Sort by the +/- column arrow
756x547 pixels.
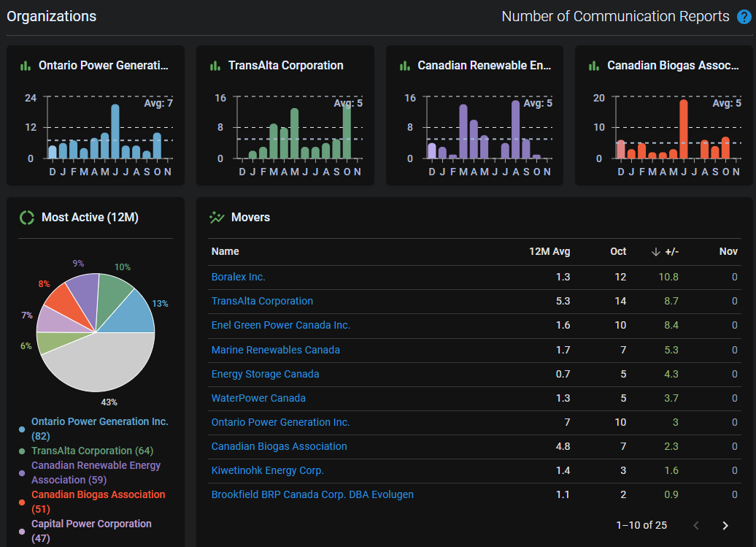(656, 252)
